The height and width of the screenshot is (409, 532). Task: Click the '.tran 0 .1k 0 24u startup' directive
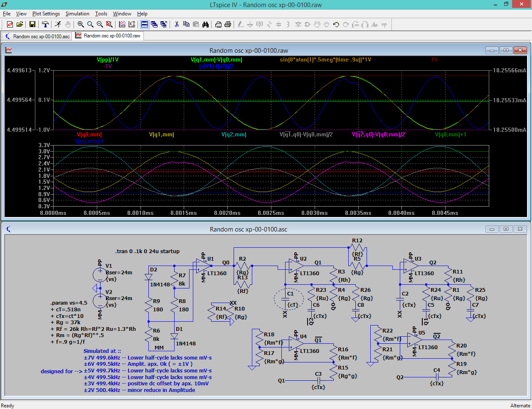tap(148, 251)
